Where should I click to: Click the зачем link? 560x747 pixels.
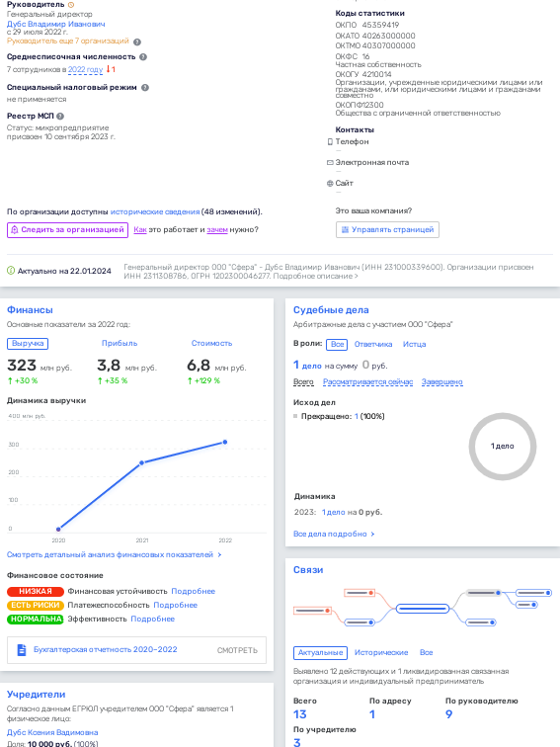coord(217,229)
